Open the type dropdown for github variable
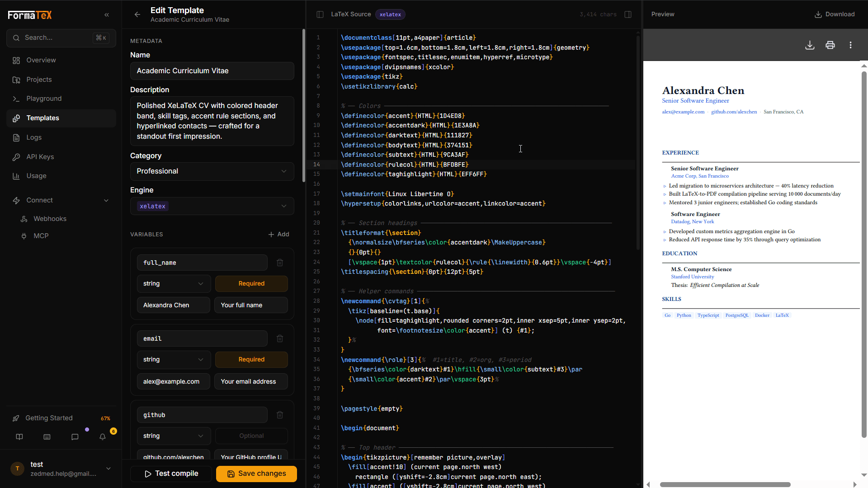The image size is (868, 488). 174,436
